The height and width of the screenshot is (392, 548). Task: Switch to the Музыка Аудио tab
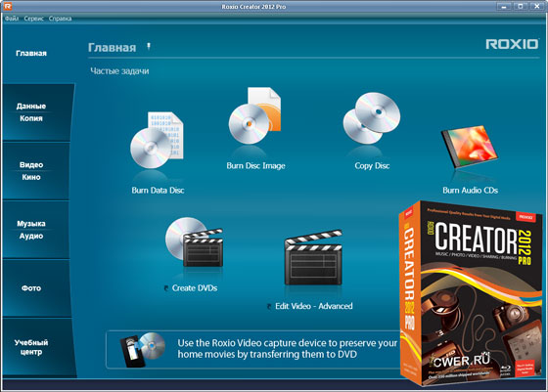(x=36, y=230)
